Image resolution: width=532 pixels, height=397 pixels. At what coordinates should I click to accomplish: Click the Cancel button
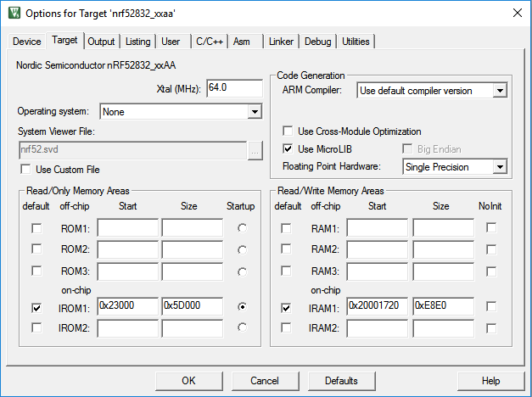pos(265,381)
